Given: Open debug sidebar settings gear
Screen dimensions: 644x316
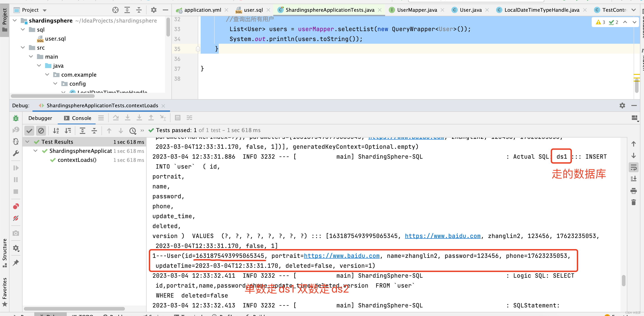Looking at the screenshot, I should 16,248.
